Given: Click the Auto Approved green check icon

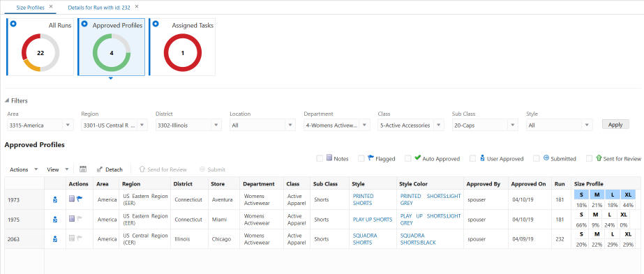Looking at the screenshot, I should (418, 158).
